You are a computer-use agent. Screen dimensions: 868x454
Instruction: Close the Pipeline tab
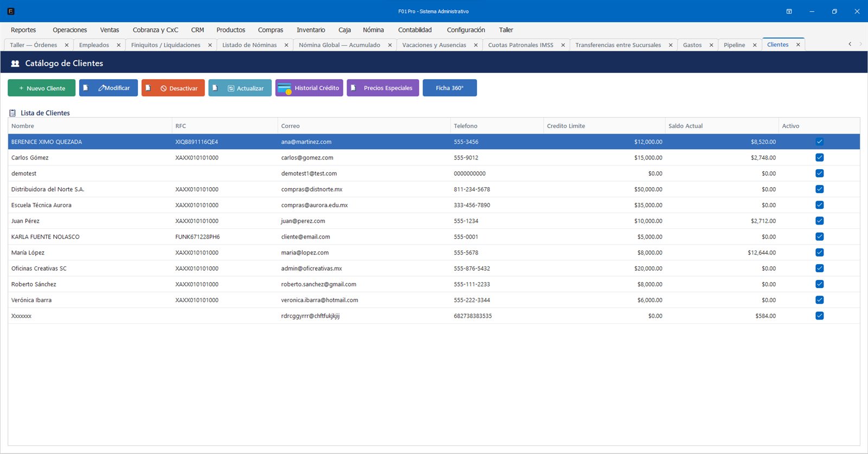point(755,45)
